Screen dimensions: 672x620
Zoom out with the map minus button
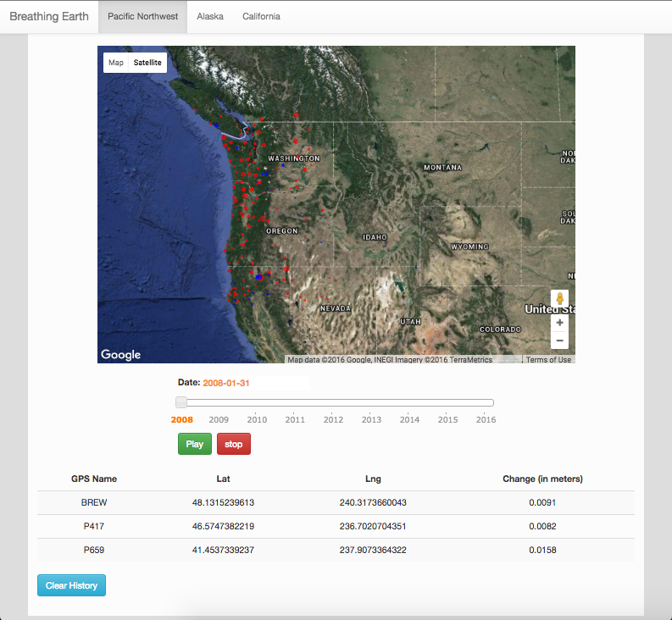(559, 340)
